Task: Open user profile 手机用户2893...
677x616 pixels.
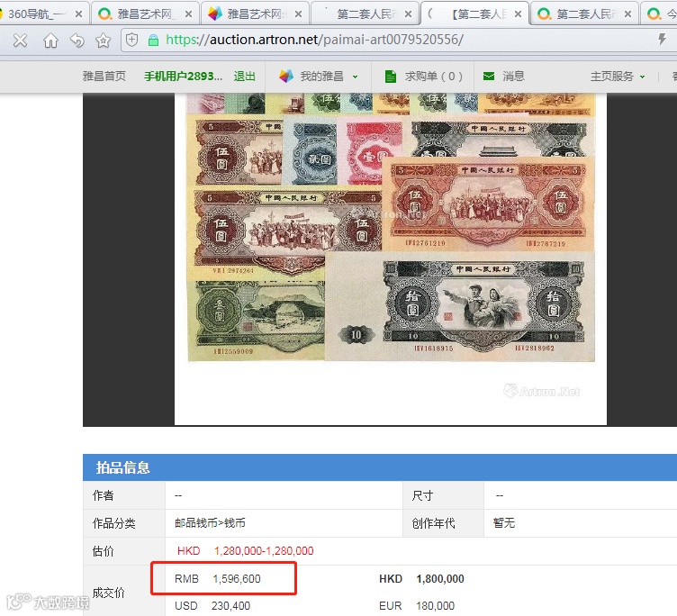Action: pyautogui.click(x=183, y=77)
